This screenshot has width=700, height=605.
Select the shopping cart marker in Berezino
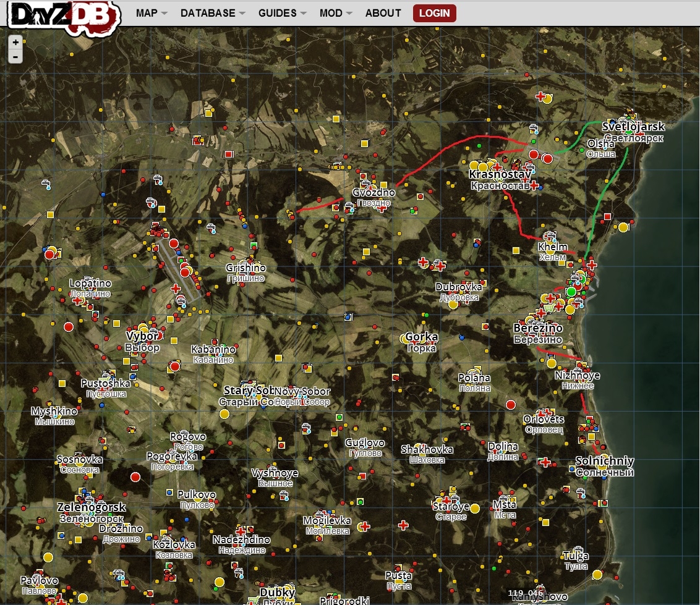coord(548,307)
